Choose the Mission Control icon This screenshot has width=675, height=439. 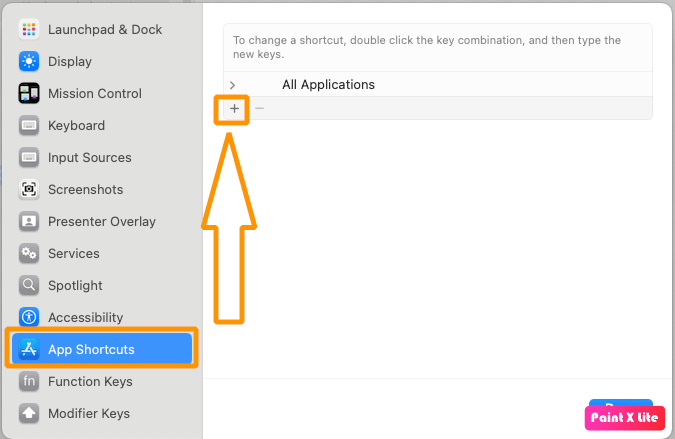(x=29, y=93)
